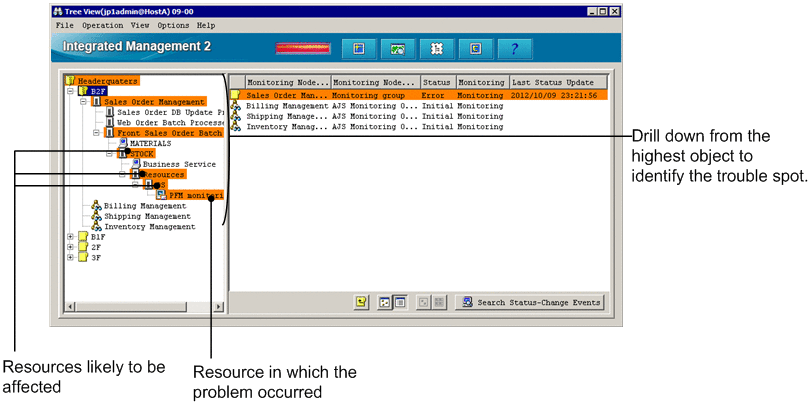Open Help via the question mark button
Viewport: 812px width, 406px height.
pyautogui.click(x=514, y=49)
